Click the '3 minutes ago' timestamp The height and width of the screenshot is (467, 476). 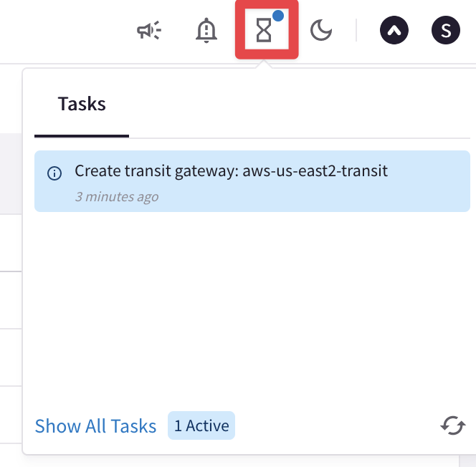116,196
